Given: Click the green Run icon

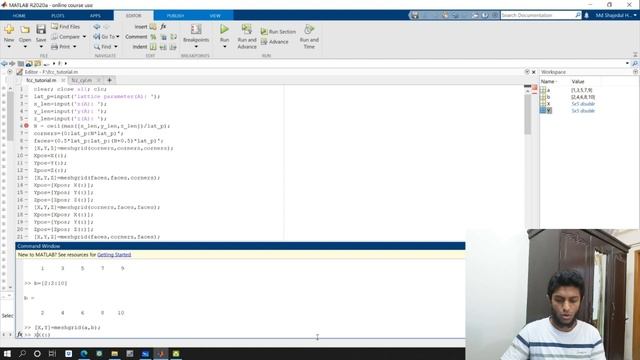Looking at the screenshot, I should pyautogui.click(x=224, y=29).
